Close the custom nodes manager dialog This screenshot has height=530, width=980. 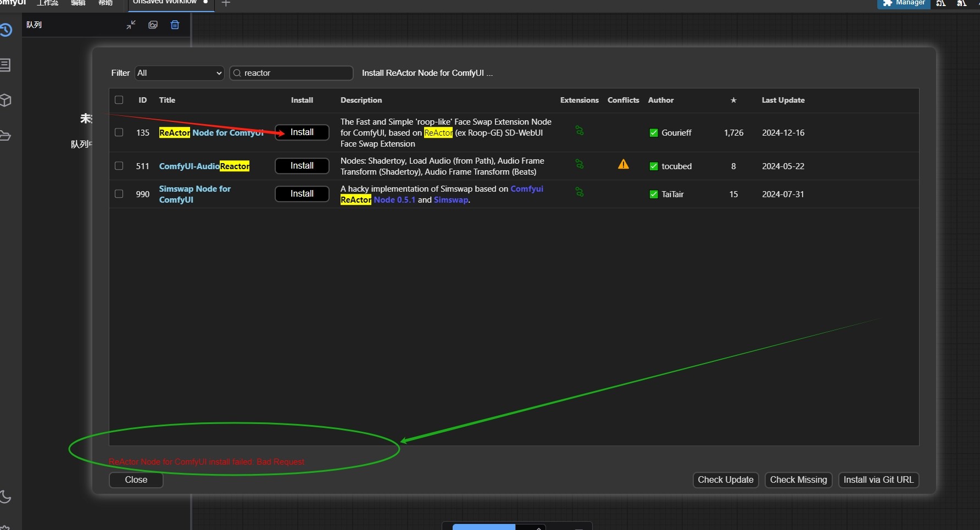136,480
